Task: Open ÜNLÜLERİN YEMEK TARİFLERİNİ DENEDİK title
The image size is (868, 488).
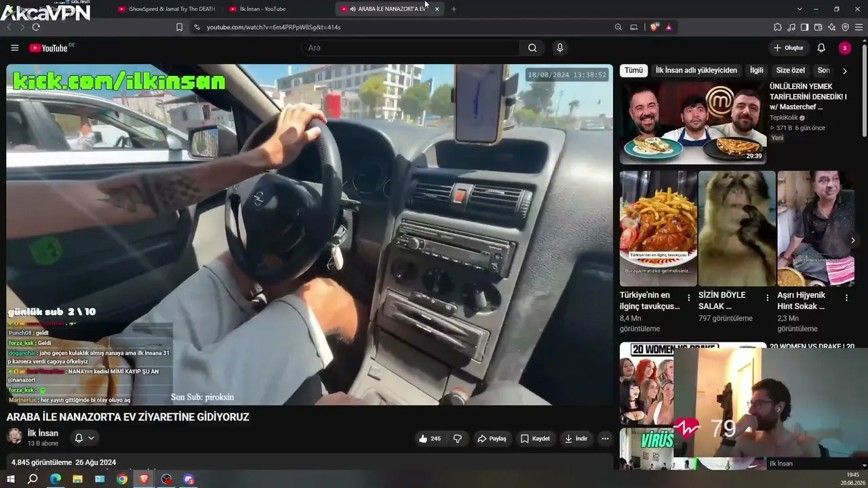Action: pos(808,97)
